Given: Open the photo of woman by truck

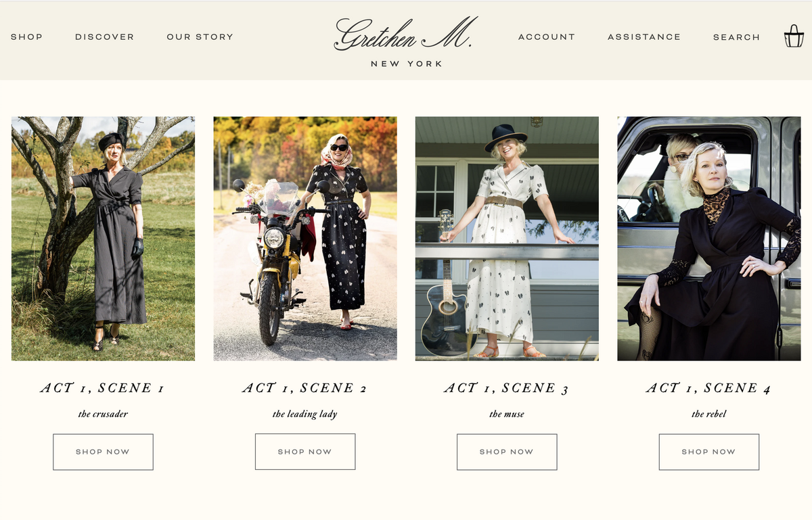Looking at the screenshot, I should pyautogui.click(x=709, y=239).
